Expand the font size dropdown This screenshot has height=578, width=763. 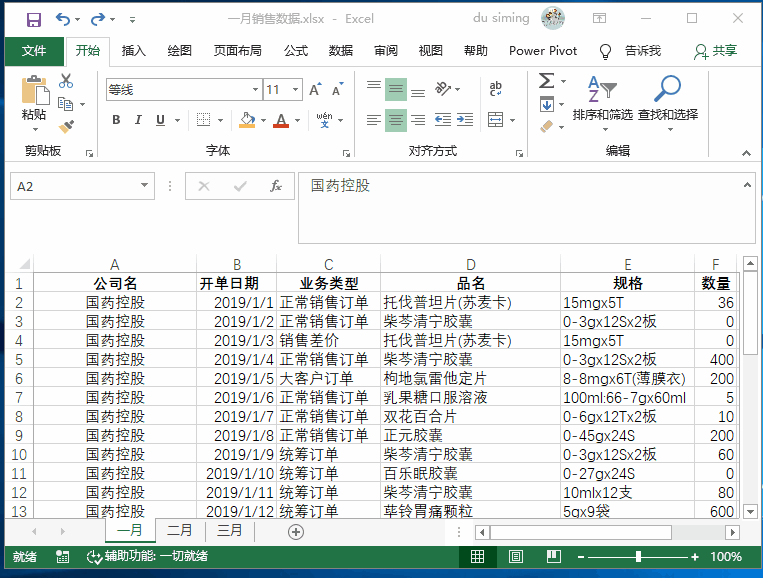(x=295, y=90)
